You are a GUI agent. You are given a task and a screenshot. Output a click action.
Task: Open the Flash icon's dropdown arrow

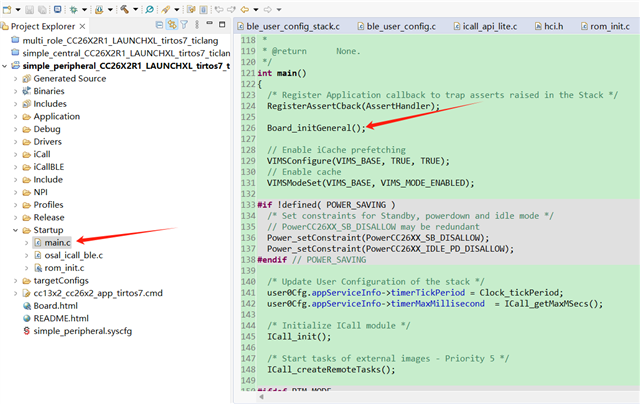click(110, 9)
